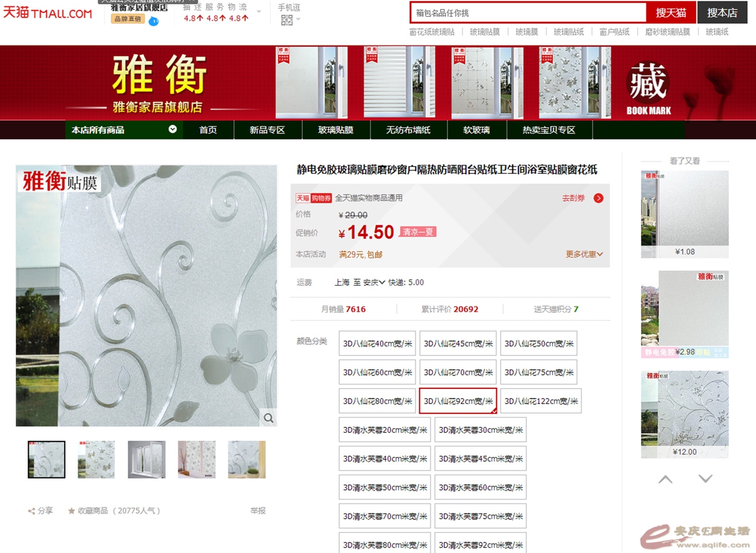Open the 安庆 shipping destination dropdown
Screen dimensions: 756x553
point(374,283)
